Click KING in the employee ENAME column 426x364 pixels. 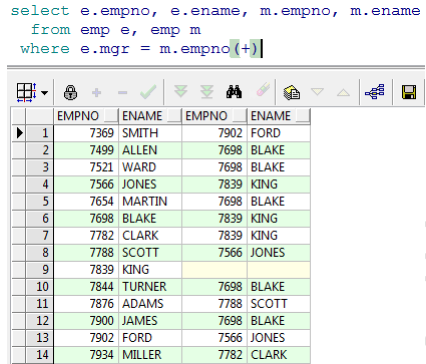(x=150, y=269)
